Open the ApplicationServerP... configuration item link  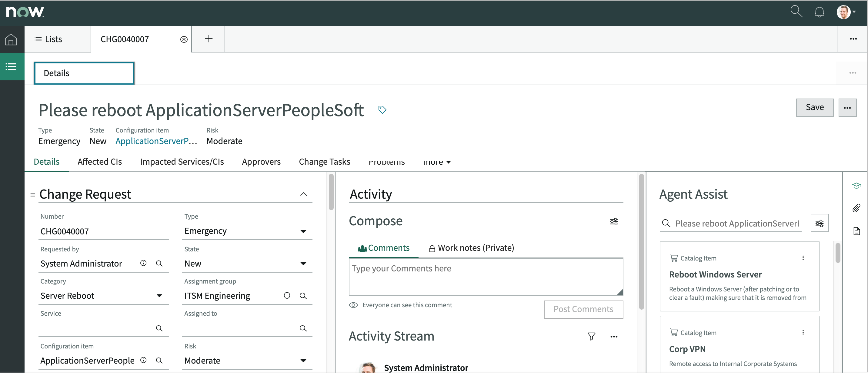(x=156, y=141)
